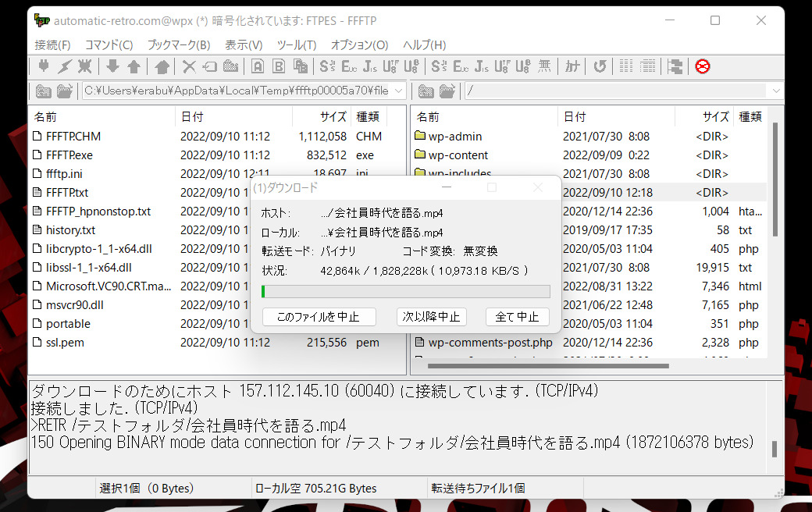
Task: Abort transfer via the red prohibition icon
Action: (702, 66)
